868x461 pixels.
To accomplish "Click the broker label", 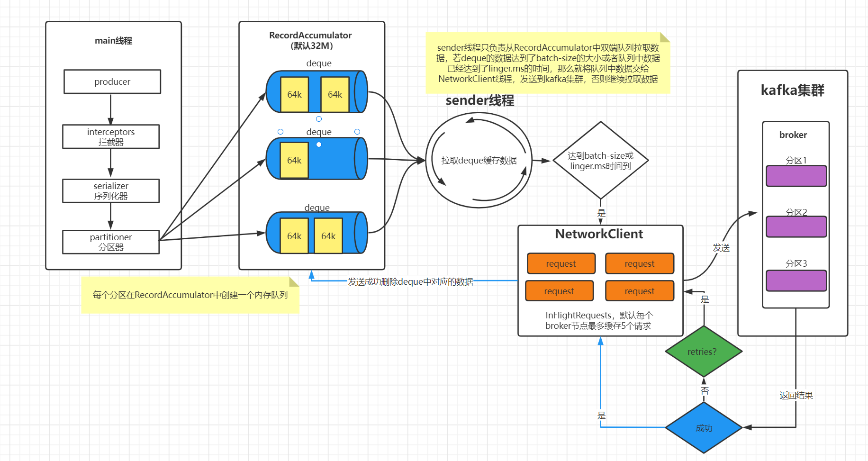I will pos(793,135).
